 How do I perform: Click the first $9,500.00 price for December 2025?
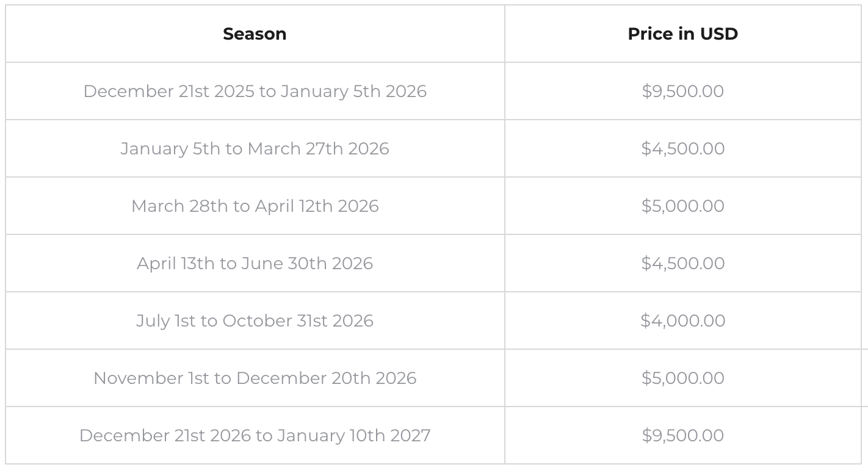[682, 92]
